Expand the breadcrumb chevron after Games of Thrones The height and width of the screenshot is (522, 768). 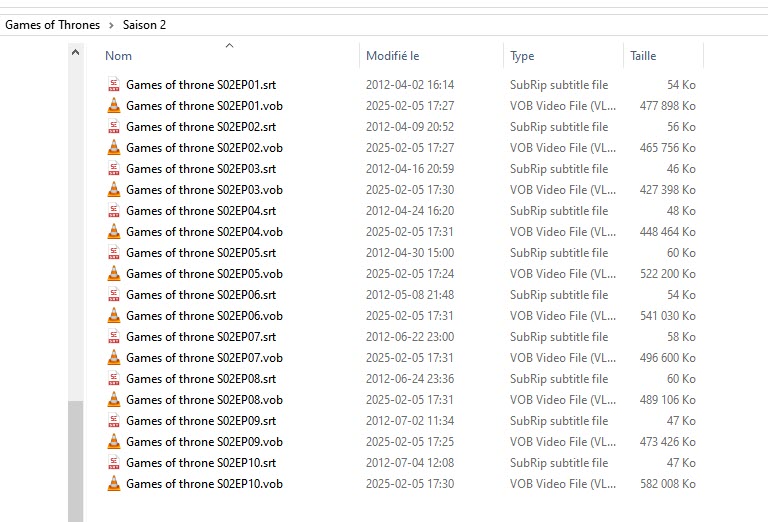coord(111,25)
